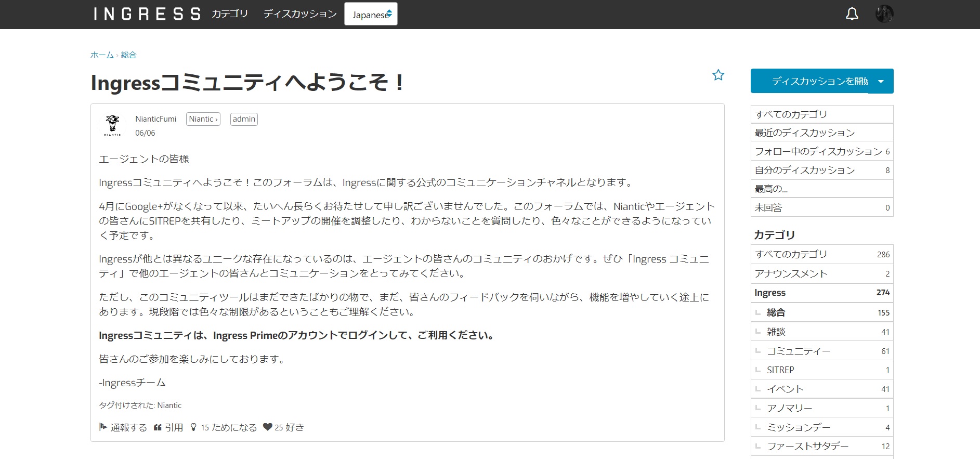Open the 総合 subcategory in sidebar
The image size is (980, 459).
[822, 312]
